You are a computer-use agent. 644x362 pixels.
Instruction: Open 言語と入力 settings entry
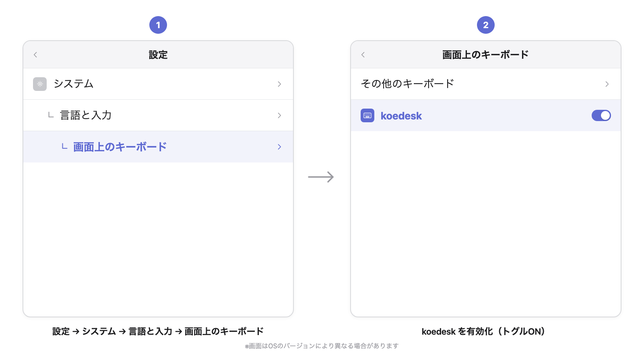pyautogui.click(x=158, y=115)
